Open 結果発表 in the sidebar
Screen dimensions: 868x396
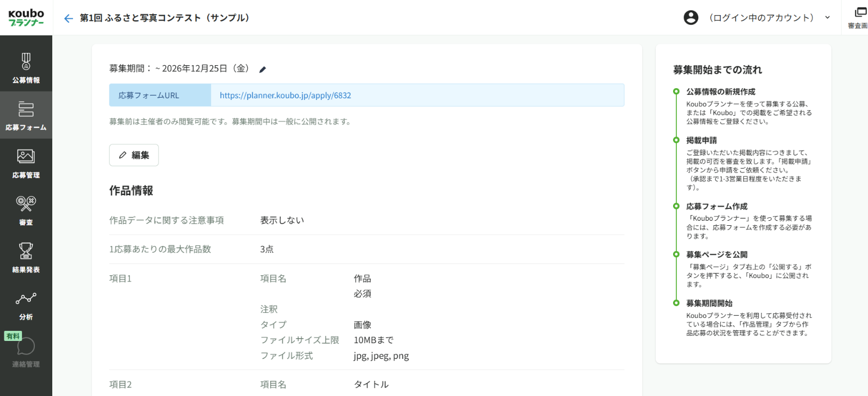[26, 257]
